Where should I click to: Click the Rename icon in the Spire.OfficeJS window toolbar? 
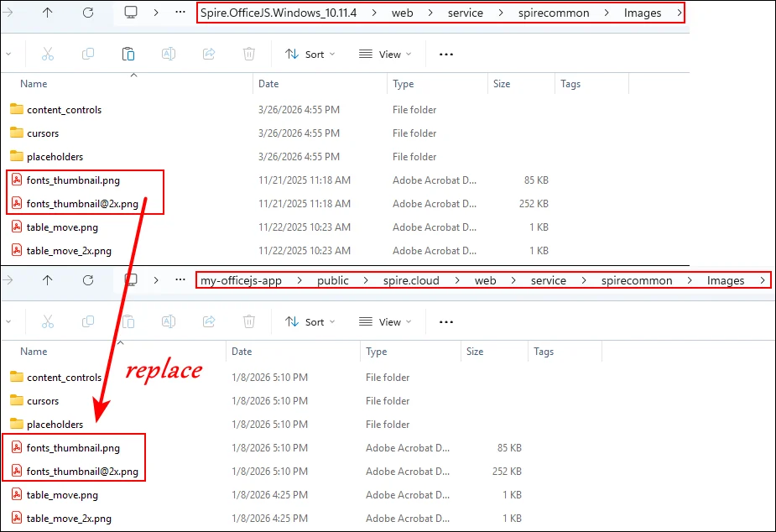pos(169,55)
